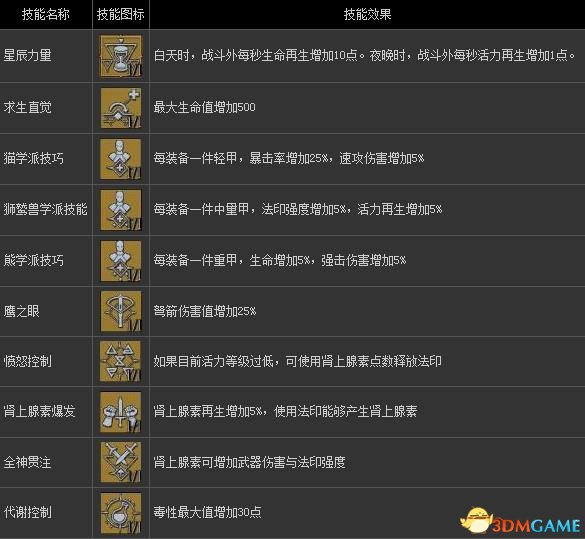Click the effect text about 每装备一件轻甲
The height and width of the screenshot is (539, 585).
(x=289, y=159)
